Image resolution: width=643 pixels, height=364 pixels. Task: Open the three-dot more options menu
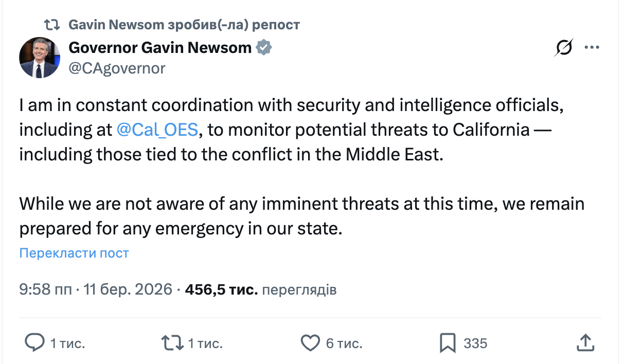[x=592, y=48]
